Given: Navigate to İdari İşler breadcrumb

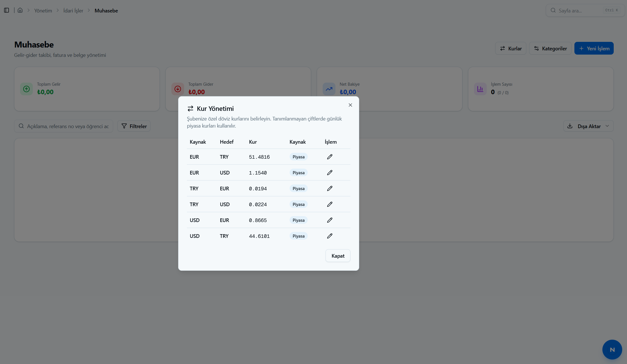Looking at the screenshot, I should tap(73, 10).
